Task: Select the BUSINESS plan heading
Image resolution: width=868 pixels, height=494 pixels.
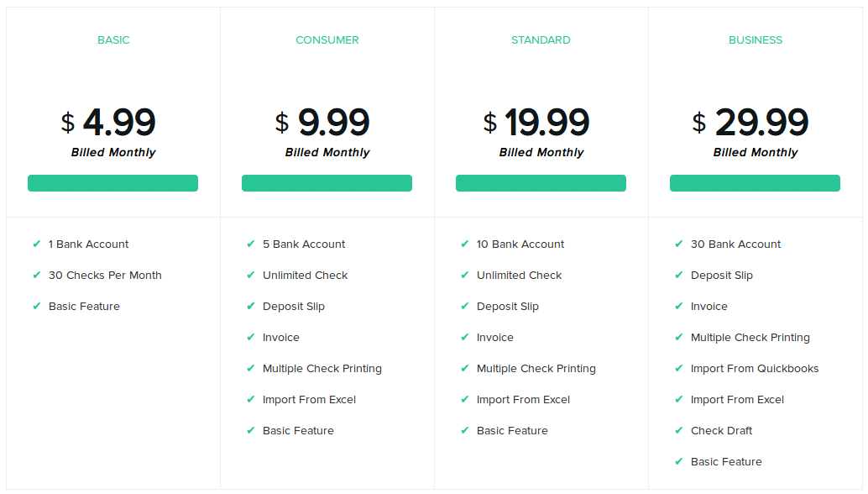Action: pos(756,40)
